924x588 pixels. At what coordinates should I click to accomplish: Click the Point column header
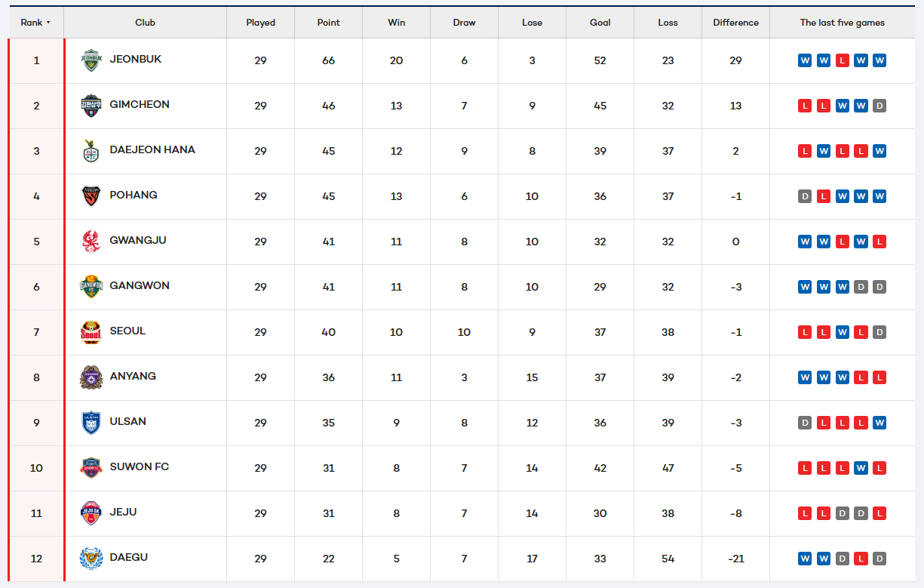point(328,23)
